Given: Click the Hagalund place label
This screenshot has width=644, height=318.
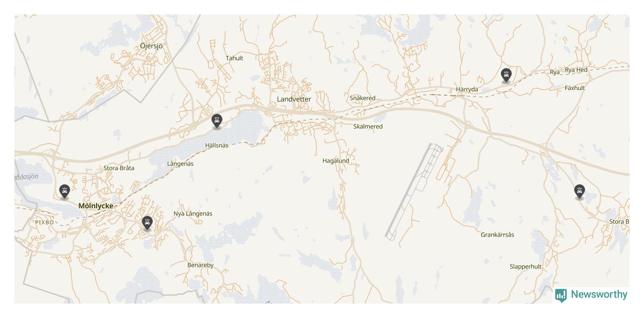Looking at the screenshot, I should point(336,161).
